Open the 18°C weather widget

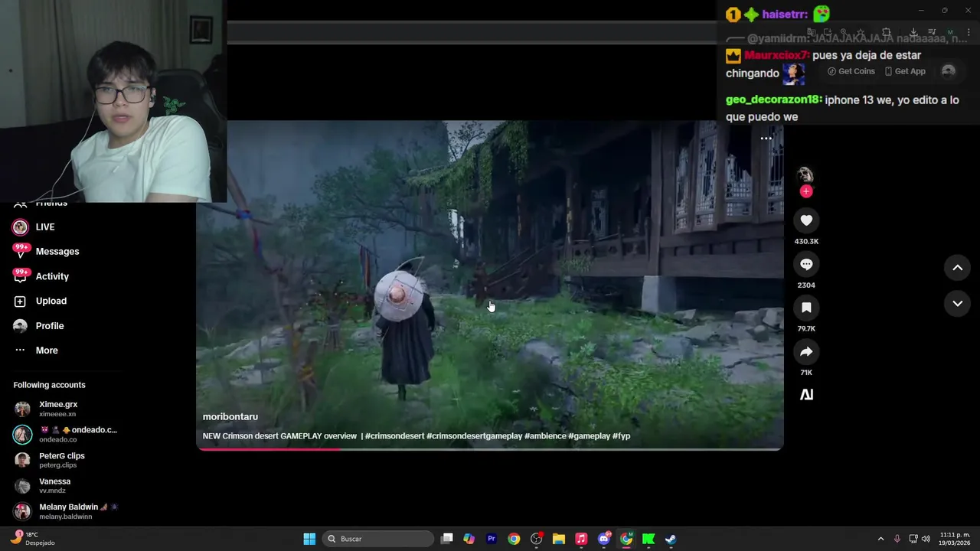pyautogui.click(x=33, y=539)
